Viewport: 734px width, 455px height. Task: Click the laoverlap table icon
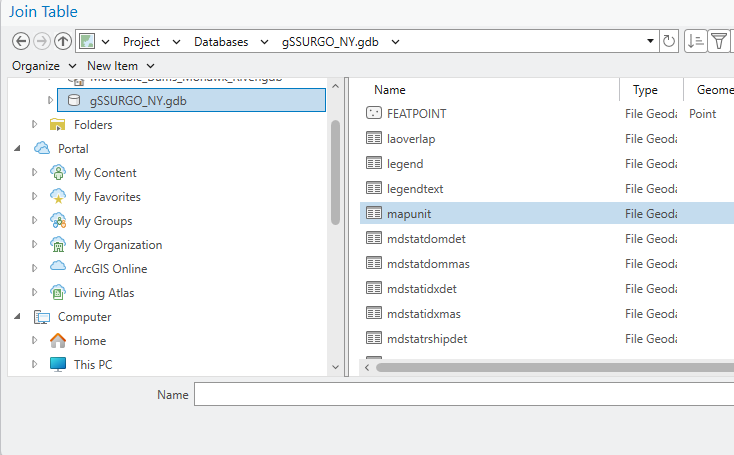tap(374, 138)
